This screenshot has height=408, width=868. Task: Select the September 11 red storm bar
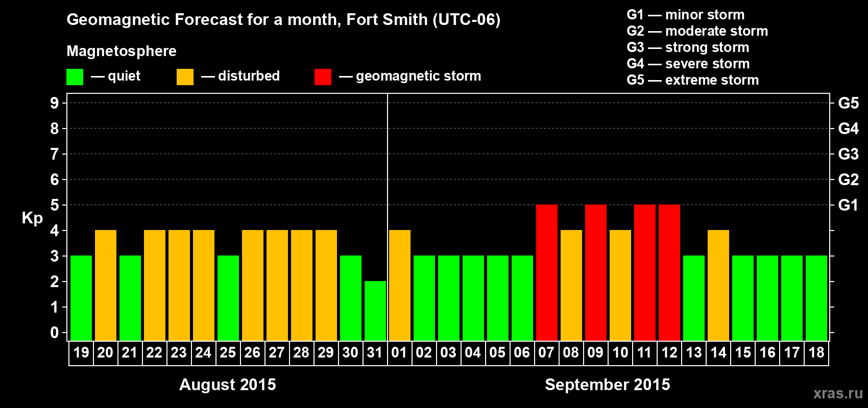pyautogui.click(x=645, y=272)
